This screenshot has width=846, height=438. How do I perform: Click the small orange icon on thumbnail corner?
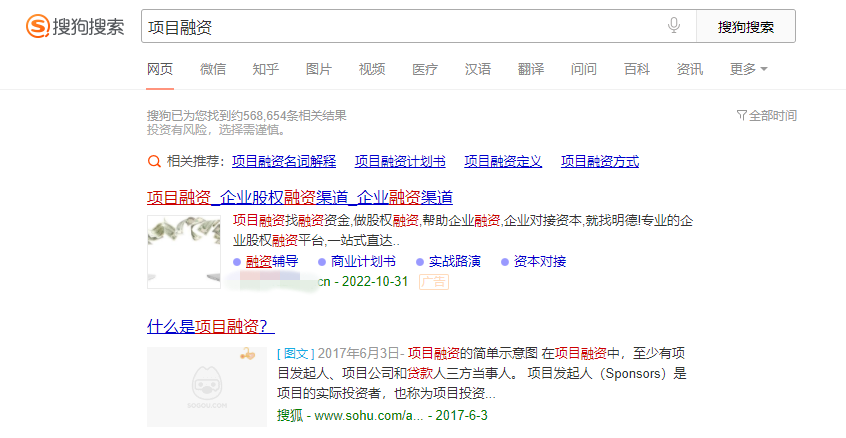tap(248, 354)
